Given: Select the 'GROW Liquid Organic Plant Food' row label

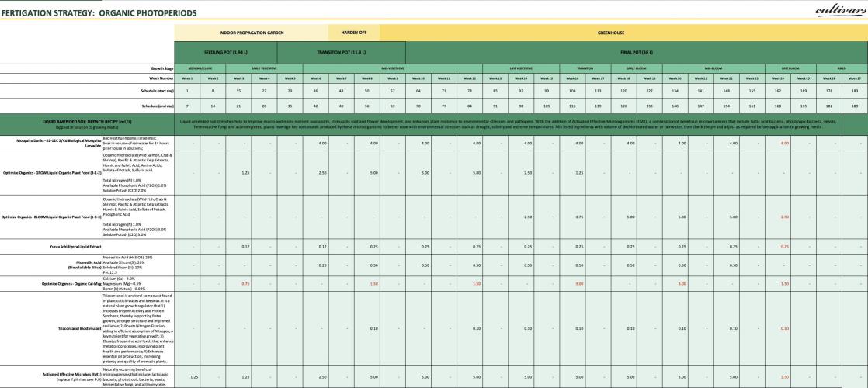Looking at the screenshot, I should pos(51,173).
